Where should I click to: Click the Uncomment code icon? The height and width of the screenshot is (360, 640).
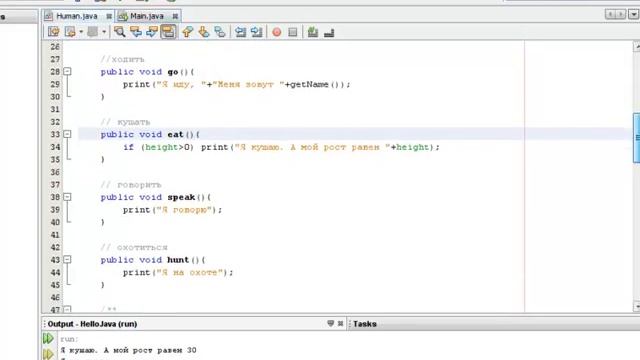click(x=329, y=32)
